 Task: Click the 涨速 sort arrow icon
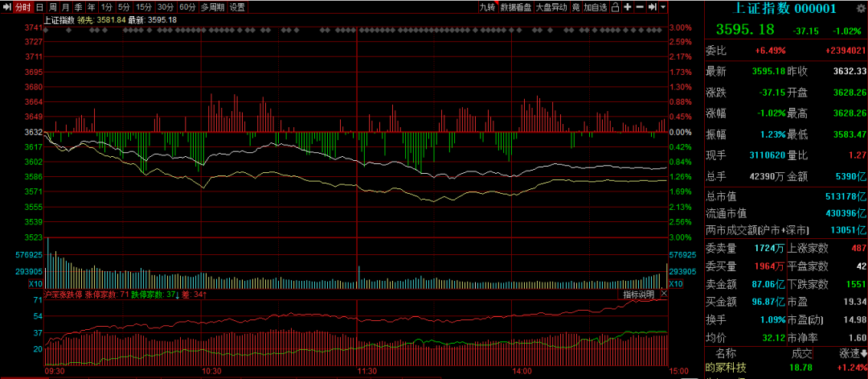[863, 353]
